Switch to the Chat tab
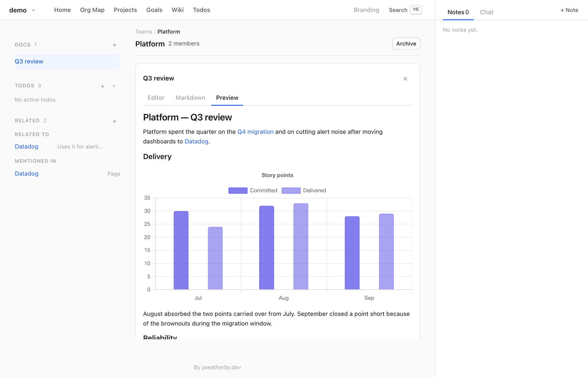Image resolution: width=588 pixels, height=377 pixels. [487, 12]
